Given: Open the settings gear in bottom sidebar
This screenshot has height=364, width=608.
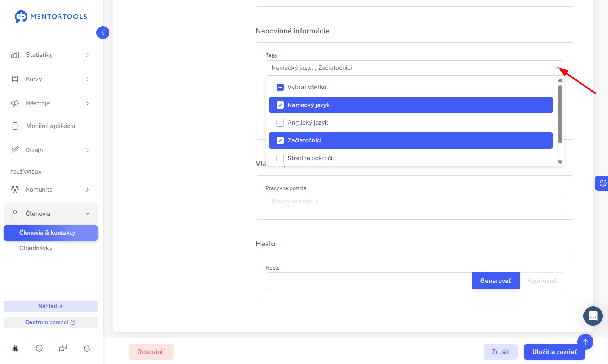Looking at the screenshot, I should [39, 348].
